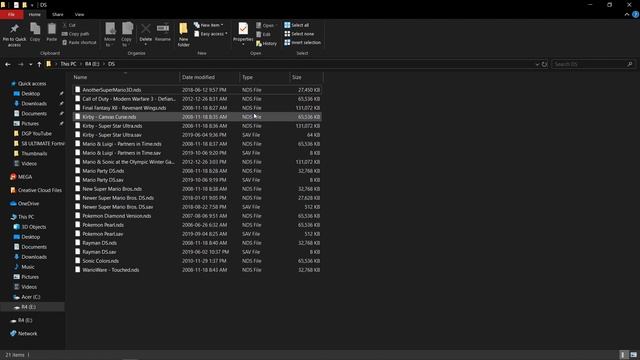
Task: Click This PC in address breadcrumb
Action: point(68,64)
